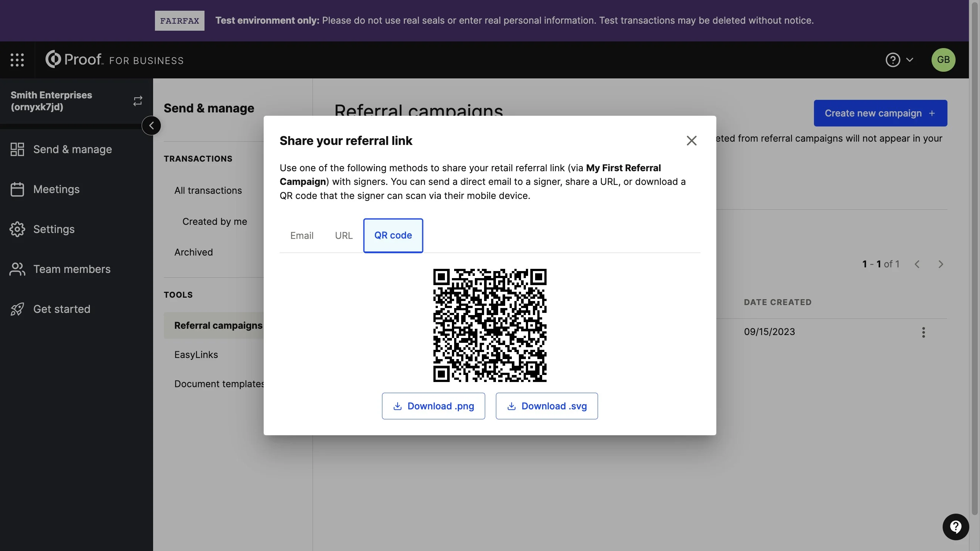980x551 pixels.
Task: Select Archived transactions
Action: 193,252
